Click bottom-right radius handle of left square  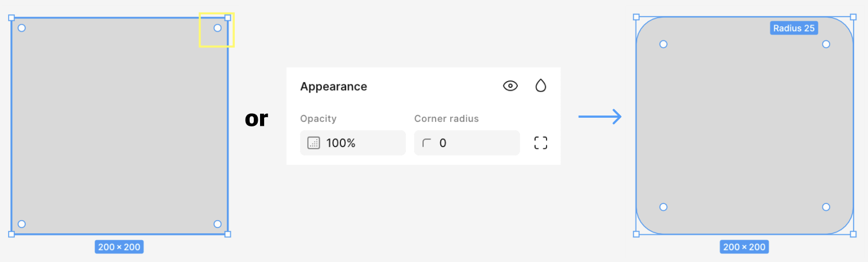[218, 224]
